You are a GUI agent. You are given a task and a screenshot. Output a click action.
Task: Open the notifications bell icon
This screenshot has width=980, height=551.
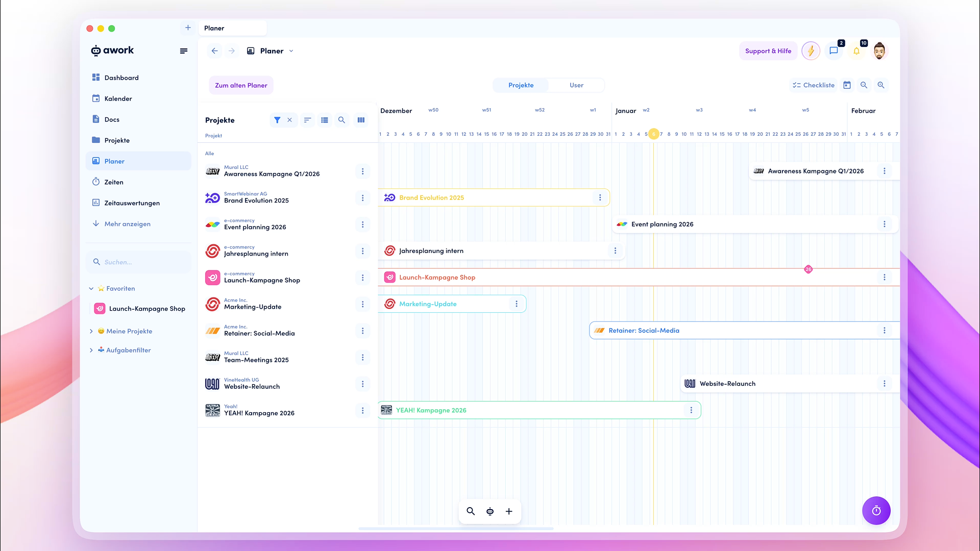[856, 51]
